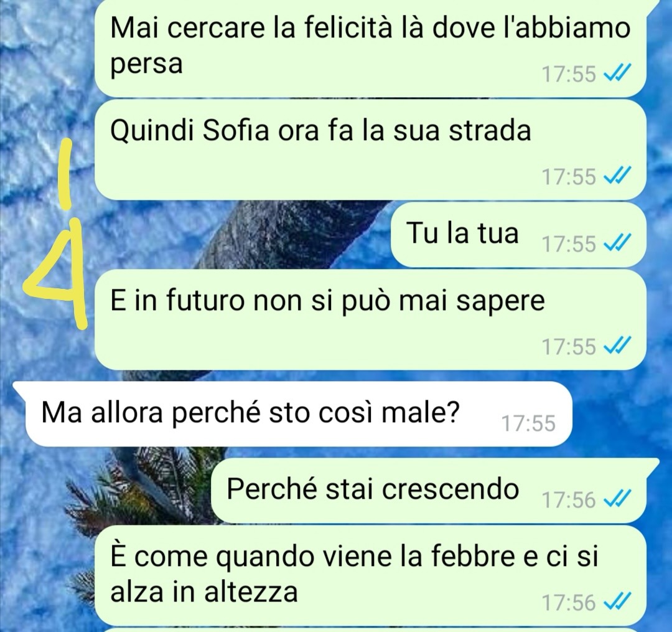Image resolution: width=672 pixels, height=632 pixels.
Task: Tap the double ticks beside 'Perché stai crescendo'
Action: [617, 499]
